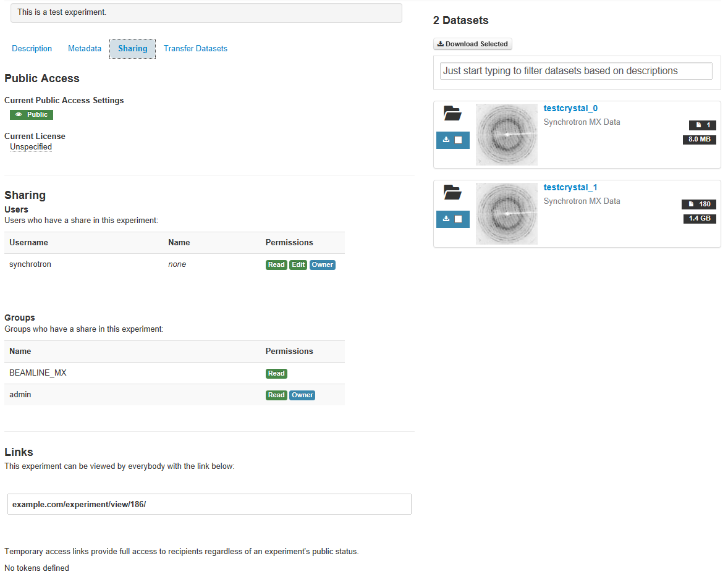
Task: Go to Transfer Datasets tab
Action: pos(195,49)
